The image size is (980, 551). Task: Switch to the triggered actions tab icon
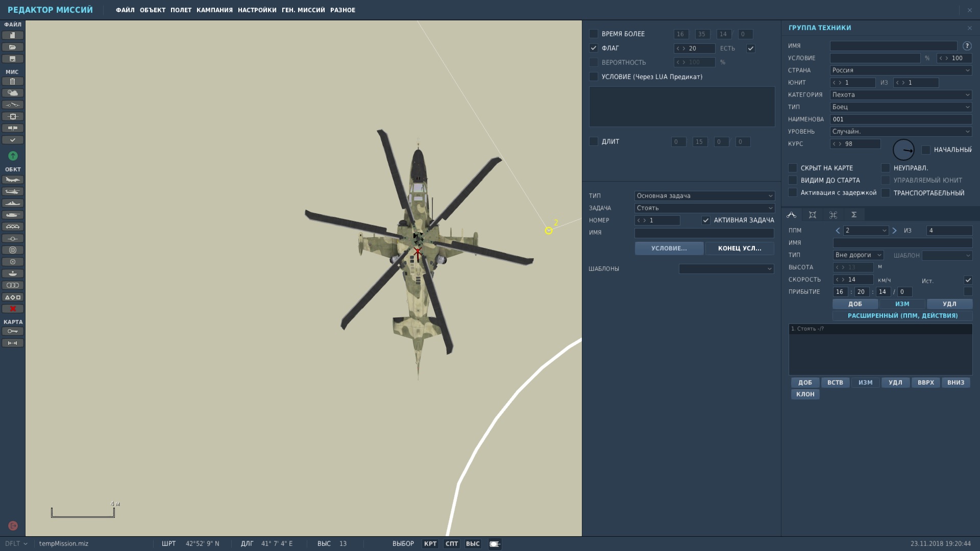pyautogui.click(x=833, y=215)
